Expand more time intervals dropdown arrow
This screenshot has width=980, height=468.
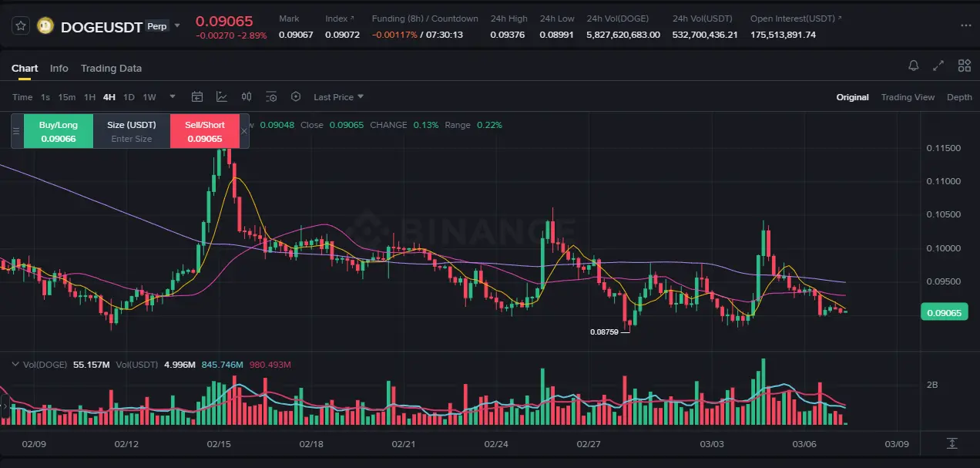tap(173, 96)
